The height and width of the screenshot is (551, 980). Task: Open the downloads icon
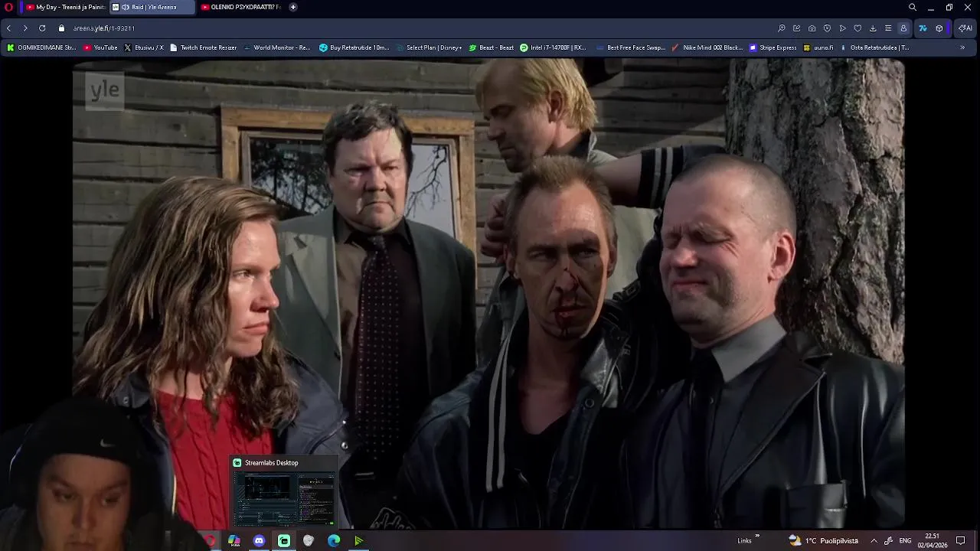point(873,28)
